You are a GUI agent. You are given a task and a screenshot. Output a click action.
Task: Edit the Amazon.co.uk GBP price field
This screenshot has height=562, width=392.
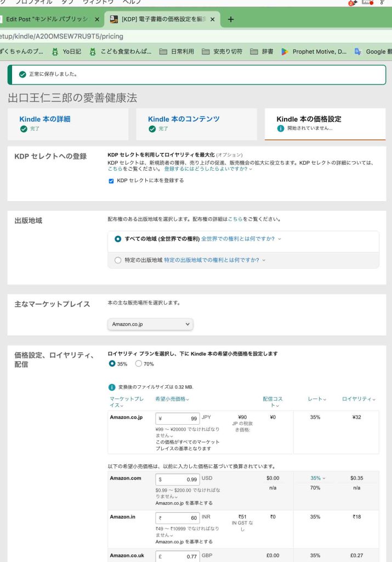click(178, 557)
